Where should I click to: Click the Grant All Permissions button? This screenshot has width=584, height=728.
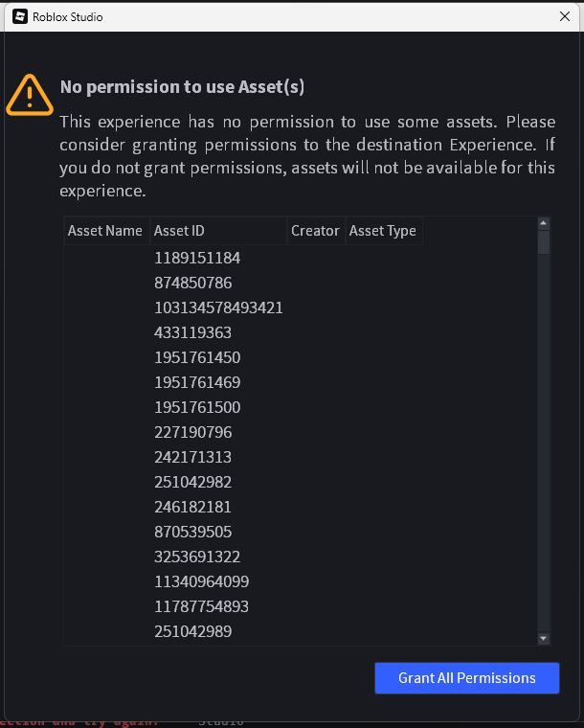click(x=466, y=678)
